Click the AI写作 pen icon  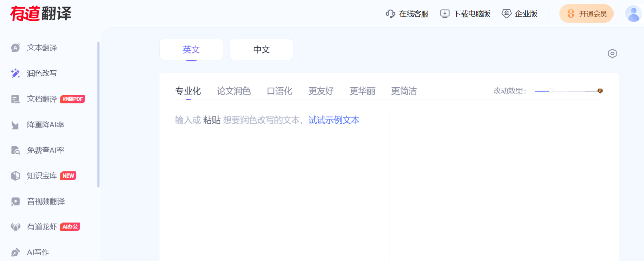16,252
